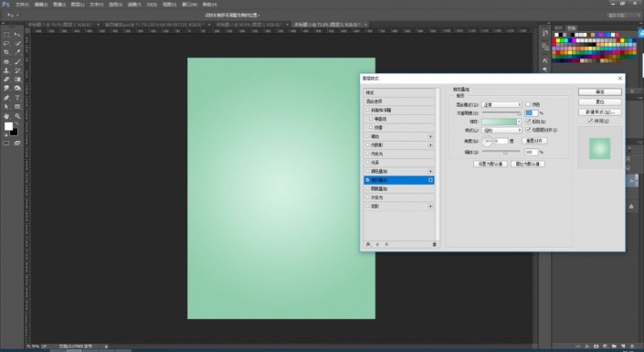
Task: Enable the Stroke (描边) effect checkbox
Action: point(367,136)
